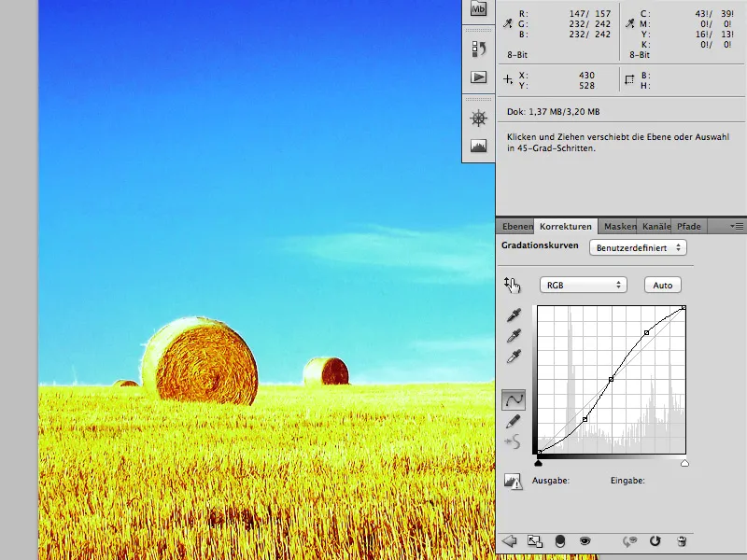Select the Korrekturen tab
The image size is (747, 560).
(x=566, y=226)
